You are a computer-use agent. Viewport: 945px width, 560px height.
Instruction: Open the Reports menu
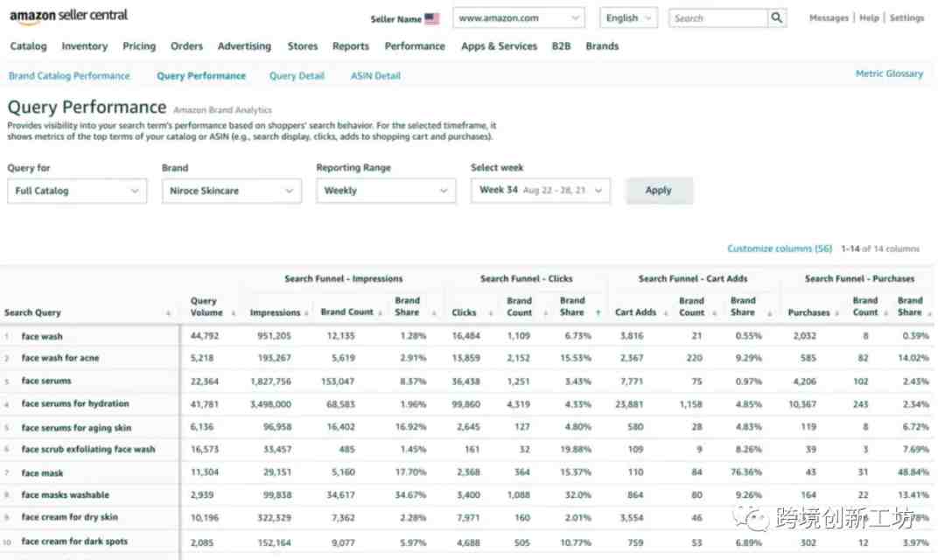point(351,46)
